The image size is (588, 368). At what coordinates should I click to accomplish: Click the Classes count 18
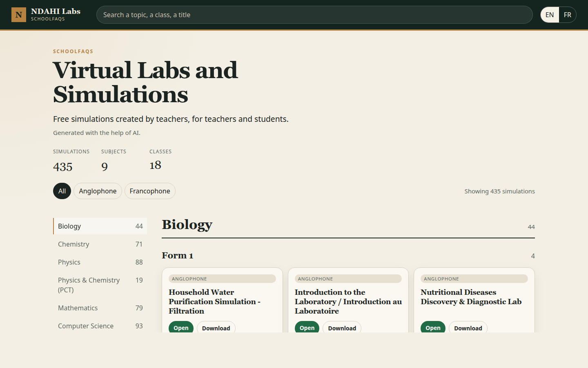[x=155, y=165]
